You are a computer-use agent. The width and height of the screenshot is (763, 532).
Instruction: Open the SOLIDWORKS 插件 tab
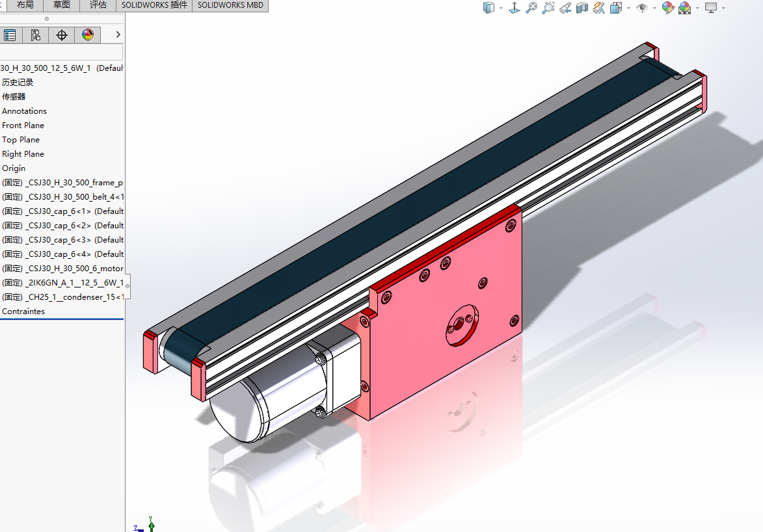[154, 5]
